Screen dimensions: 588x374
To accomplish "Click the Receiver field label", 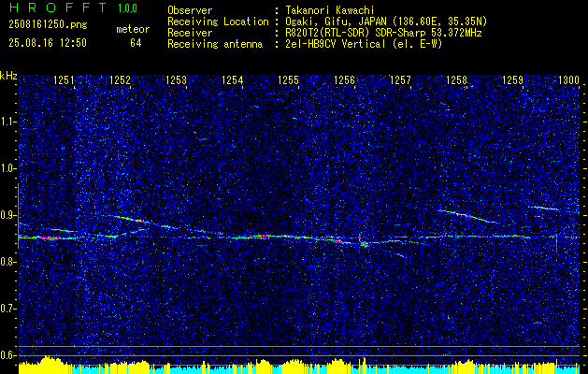I will pos(190,33).
